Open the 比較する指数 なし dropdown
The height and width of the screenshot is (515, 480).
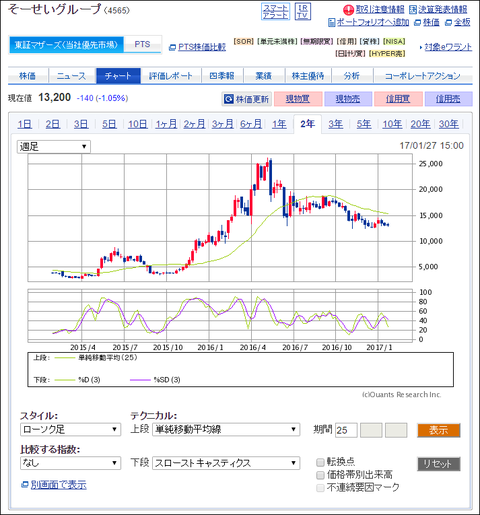(x=70, y=463)
